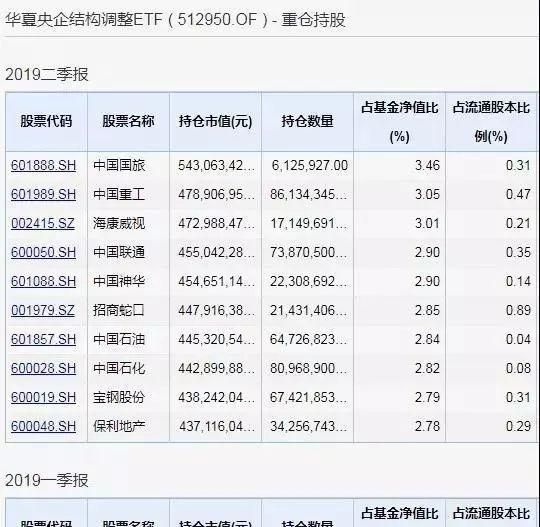Click the 2019二季报 股票名称 column header
This screenshot has height=527, width=540.
(128, 122)
